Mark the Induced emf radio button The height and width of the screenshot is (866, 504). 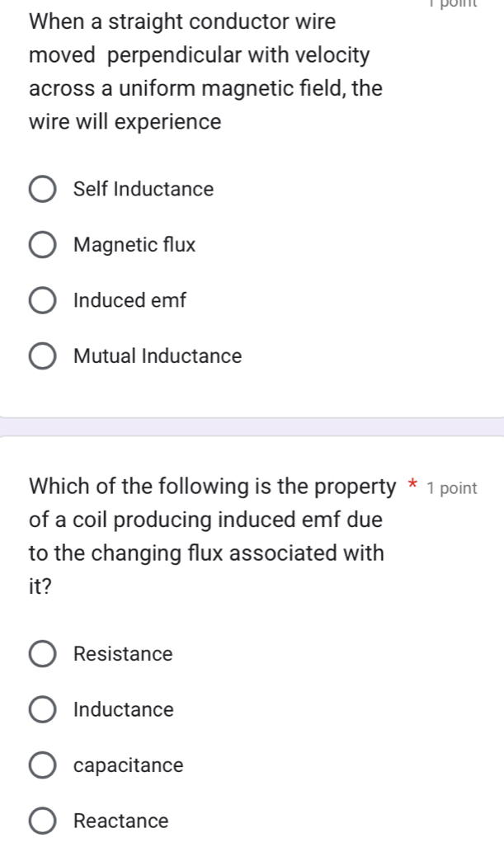44,301
